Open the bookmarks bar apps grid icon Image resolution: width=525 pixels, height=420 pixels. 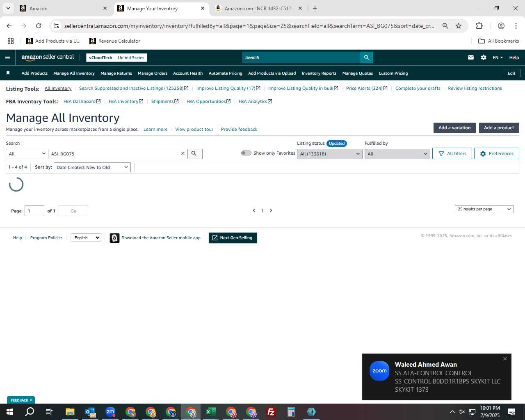11,41
